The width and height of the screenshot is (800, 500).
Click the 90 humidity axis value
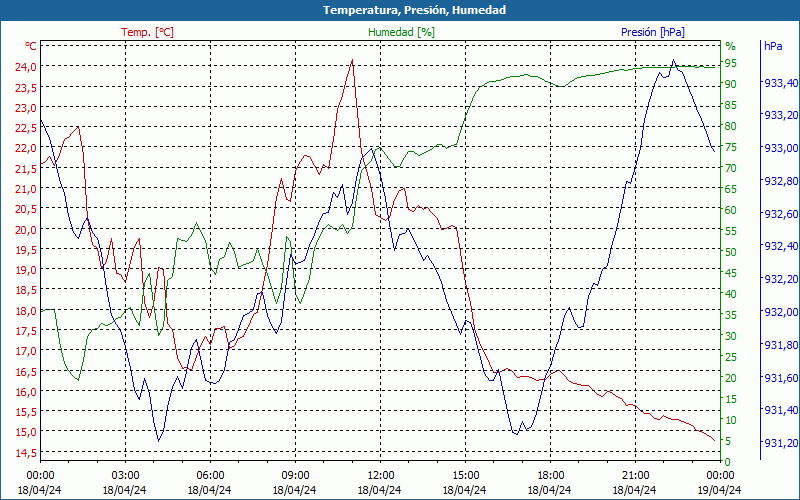(731, 84)
